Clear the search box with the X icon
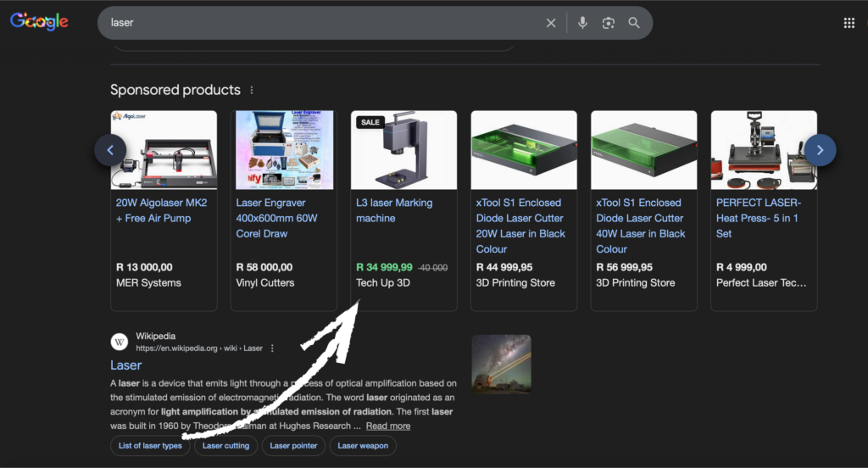This screenshot has width=868, height=468. point(551,23)
